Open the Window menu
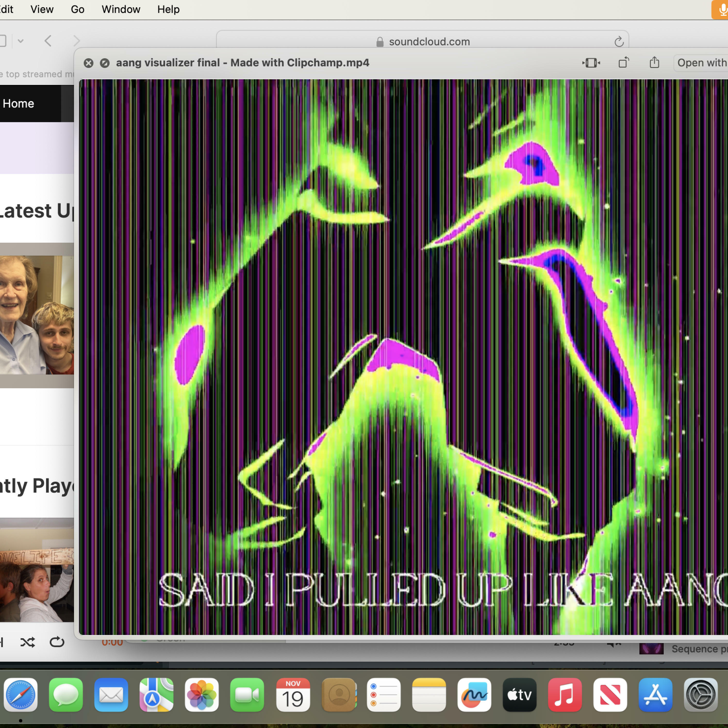Screen dimensions: 728x728 [121, 9]
